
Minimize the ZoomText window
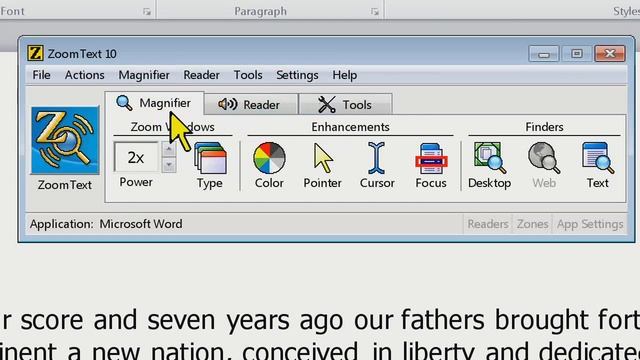click(x=544, y=54)
